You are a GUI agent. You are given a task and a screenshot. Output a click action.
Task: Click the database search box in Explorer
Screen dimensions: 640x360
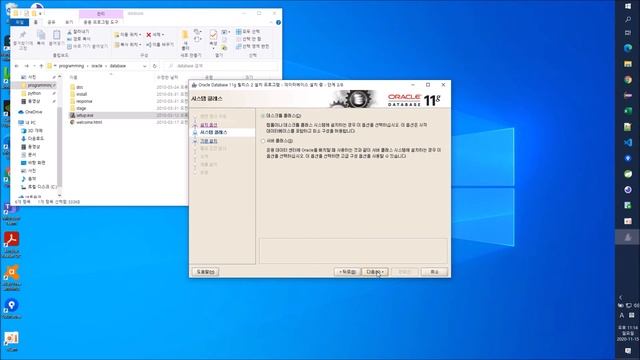coord(222,66)
